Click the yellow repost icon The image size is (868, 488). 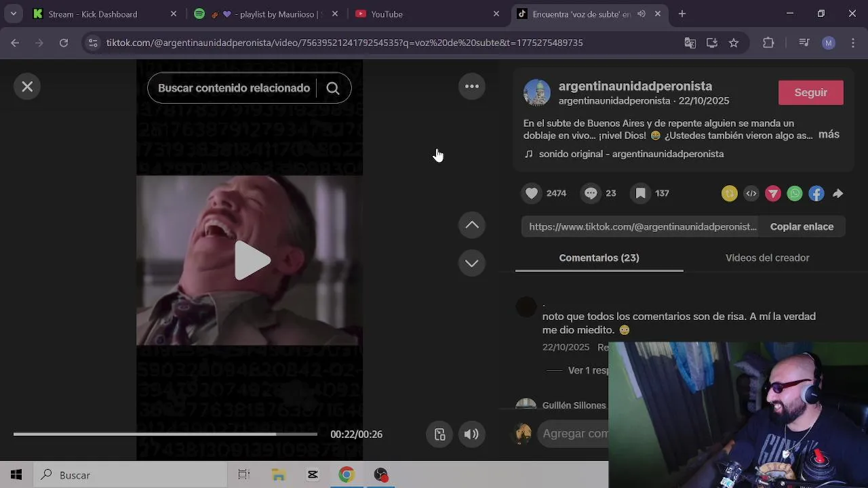pyautogui.click(x=730, y=194)
